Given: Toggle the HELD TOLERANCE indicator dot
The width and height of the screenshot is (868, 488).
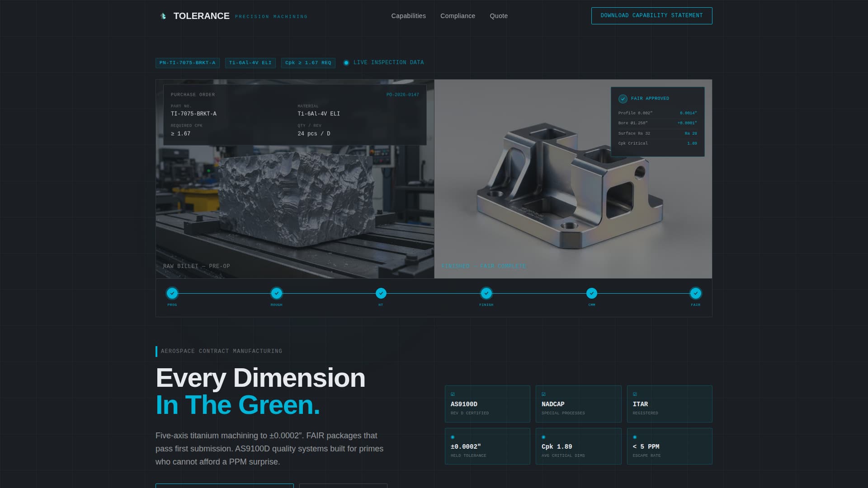Looking at the screenshot, I should pyautogui.click(x=453, y=436).
